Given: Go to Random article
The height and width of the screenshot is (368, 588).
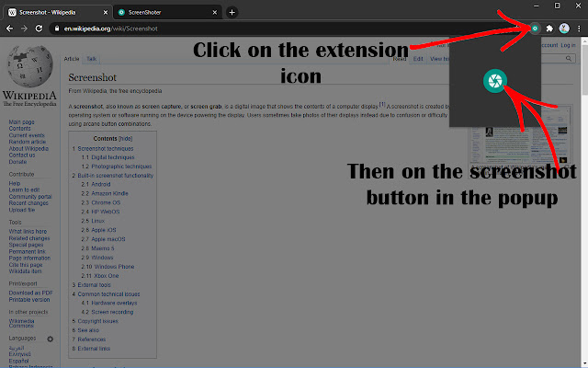Looking at the screenshot, I should [27, 142].
